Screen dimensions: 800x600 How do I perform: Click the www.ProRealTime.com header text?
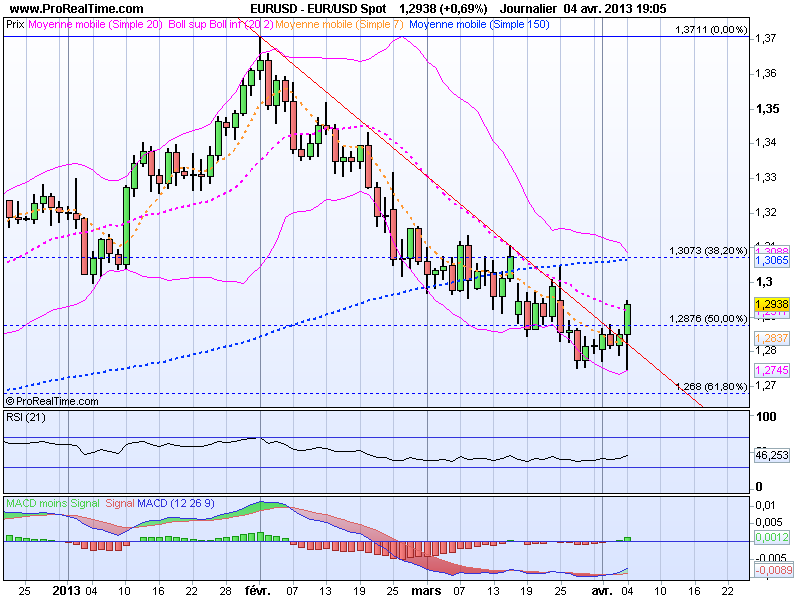pyautogui.click(x=77, y=9)
